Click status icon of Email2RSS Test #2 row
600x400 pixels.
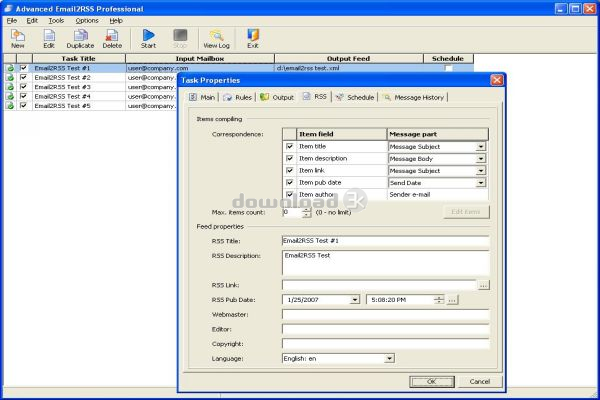pyautogui.click(x=10, y=78)
